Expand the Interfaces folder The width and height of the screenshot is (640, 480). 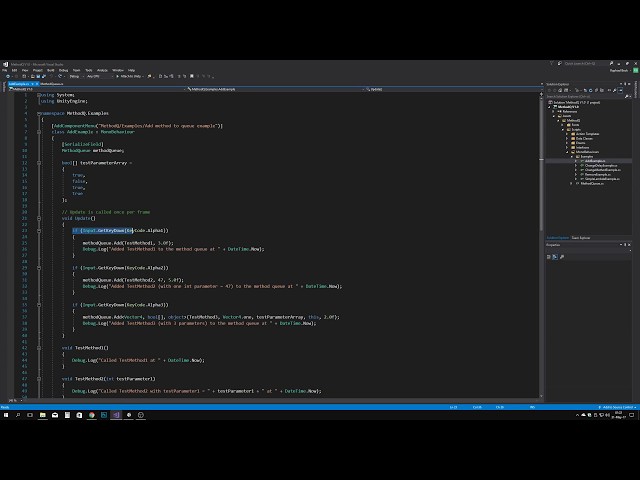[x=567, y=147]
